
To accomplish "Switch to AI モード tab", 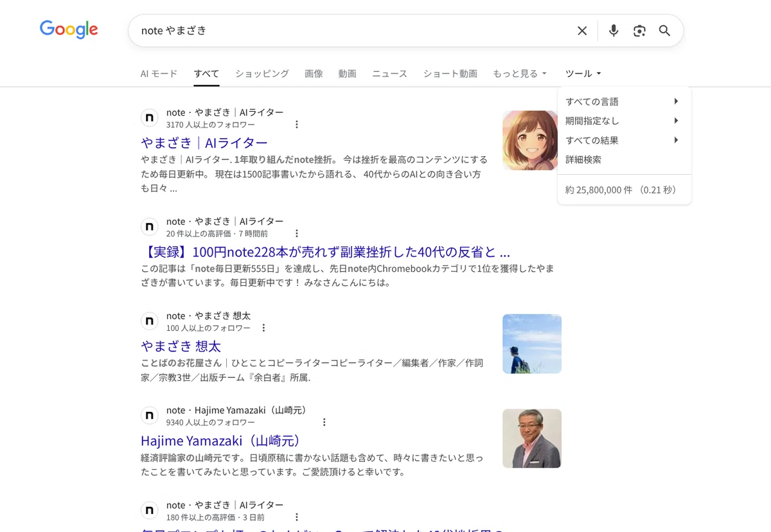I will pyautogui.click(x=159, y=74).
